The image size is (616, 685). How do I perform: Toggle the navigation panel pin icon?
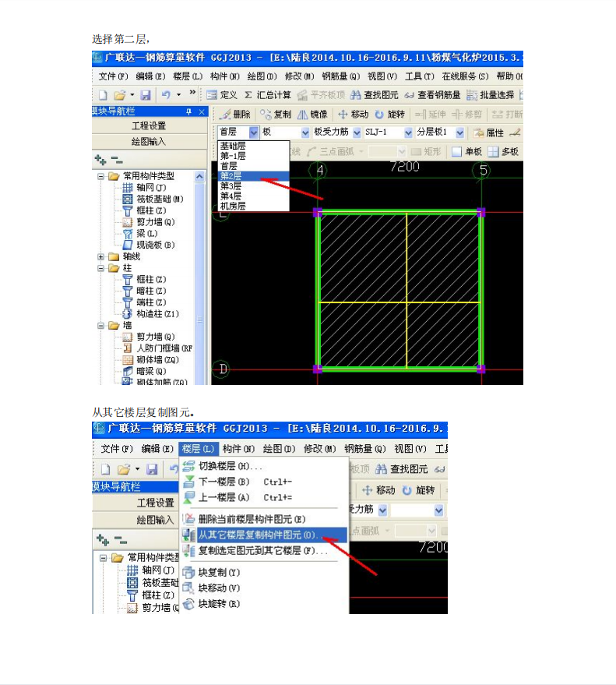tap(188, 112)
